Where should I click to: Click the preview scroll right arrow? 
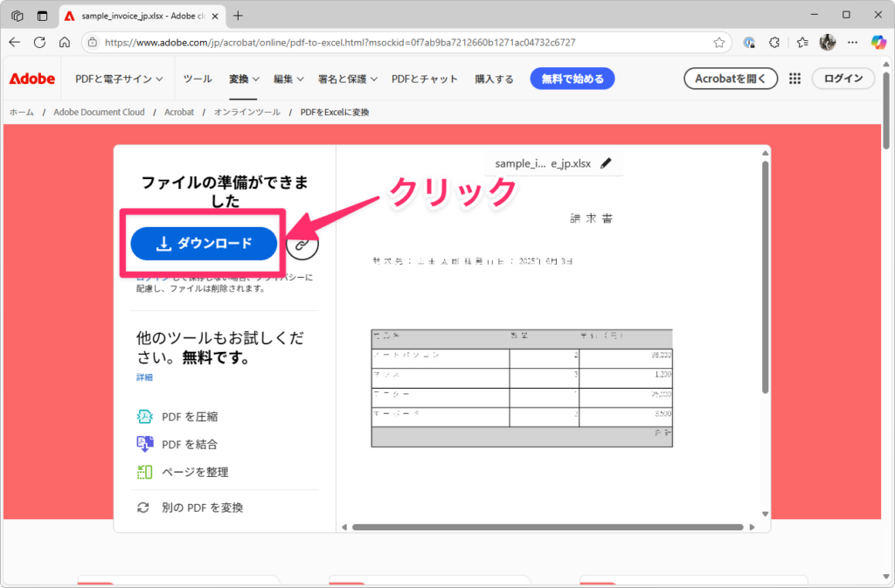(753, 527)
